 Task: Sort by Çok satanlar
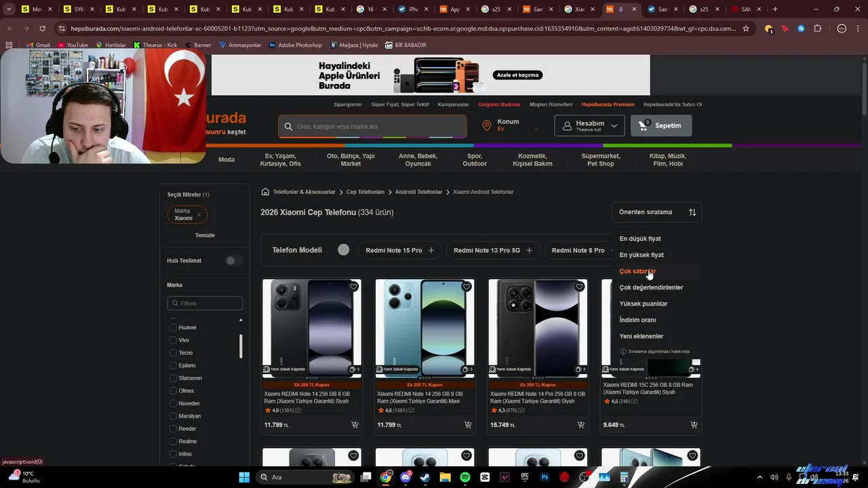coord(637,271)
